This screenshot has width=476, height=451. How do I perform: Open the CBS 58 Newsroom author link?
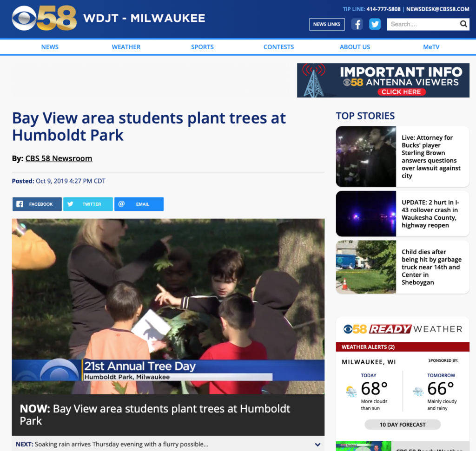pos(59,159)
